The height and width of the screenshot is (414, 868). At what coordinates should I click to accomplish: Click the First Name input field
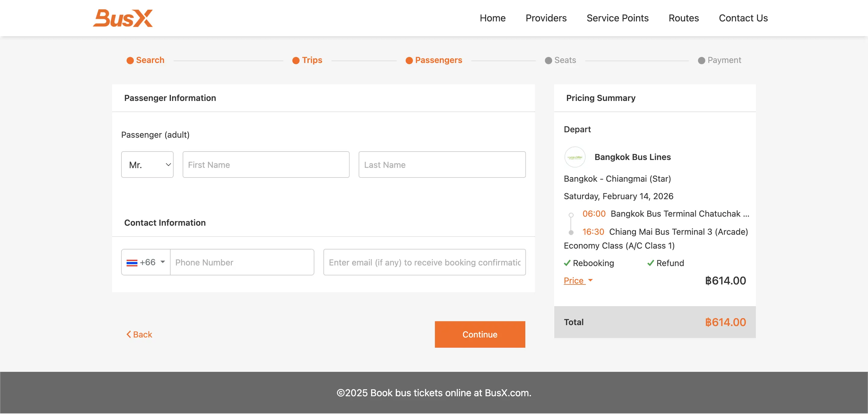coord(266,165)
